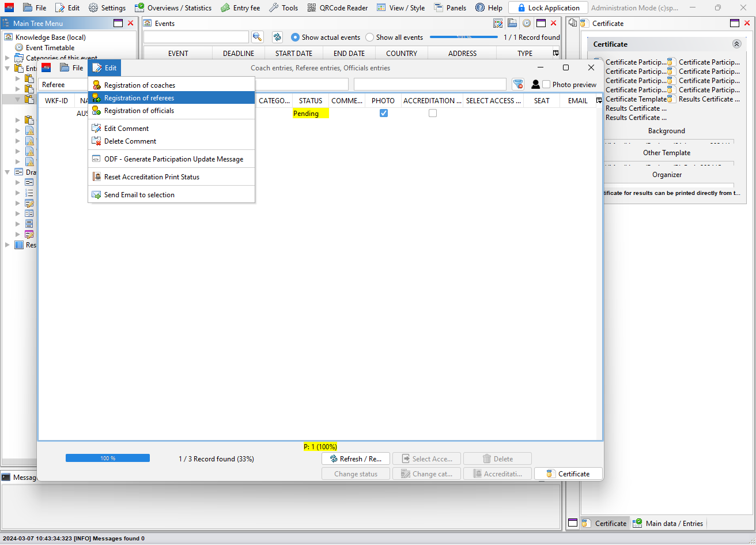756x545 pixels.
Task: Click the Delete Comment icon in menu
Action: (x=97, y=141)
